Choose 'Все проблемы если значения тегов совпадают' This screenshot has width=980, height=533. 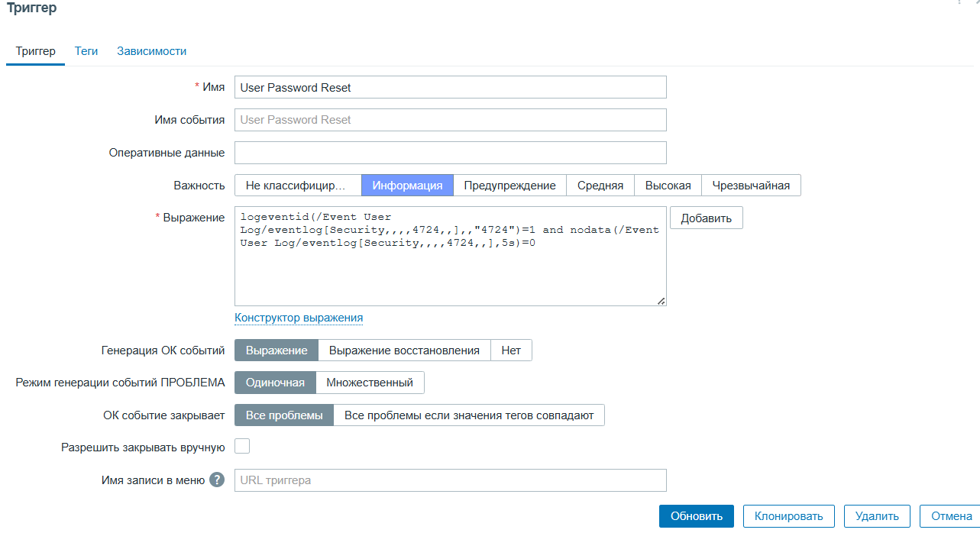(469, 415)
